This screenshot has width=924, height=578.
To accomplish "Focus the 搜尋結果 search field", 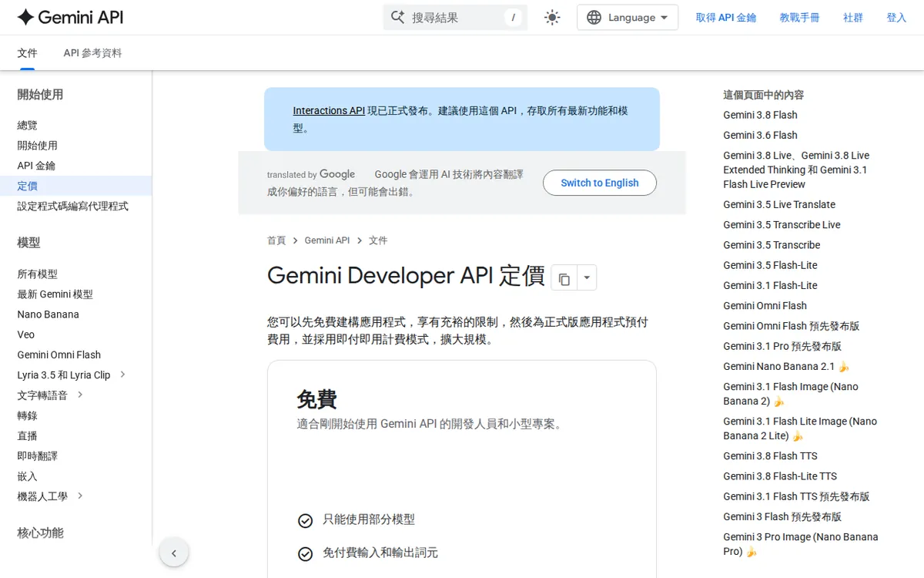I will tap(455, 17).
